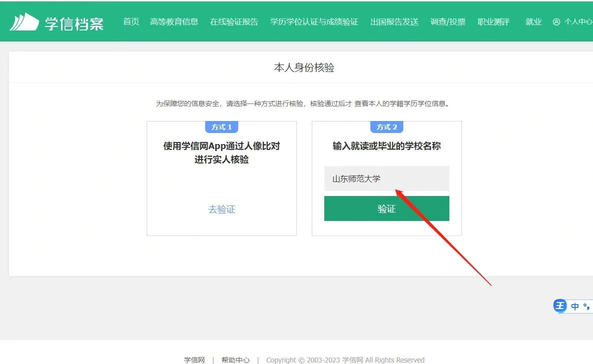Click the 本人身份核验 heading
The image size is (593, 364).
304,67
